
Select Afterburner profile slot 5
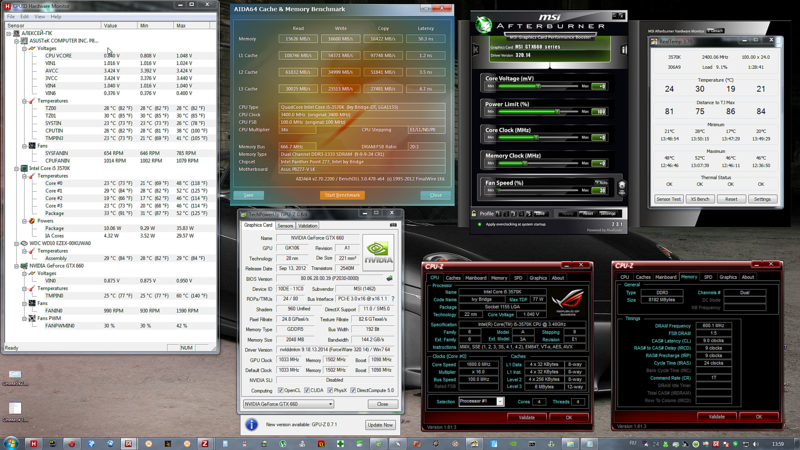tap(529, 214)
